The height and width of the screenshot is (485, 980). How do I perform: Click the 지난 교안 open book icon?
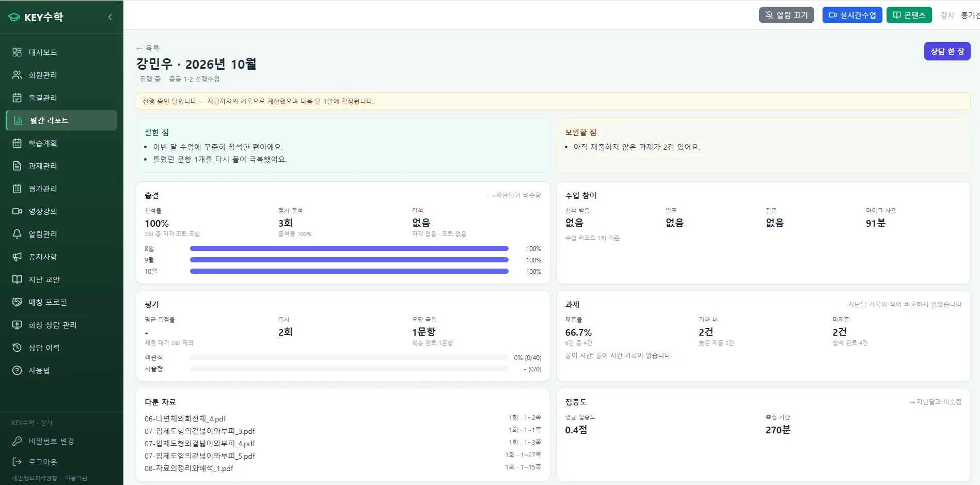[17, 279]
